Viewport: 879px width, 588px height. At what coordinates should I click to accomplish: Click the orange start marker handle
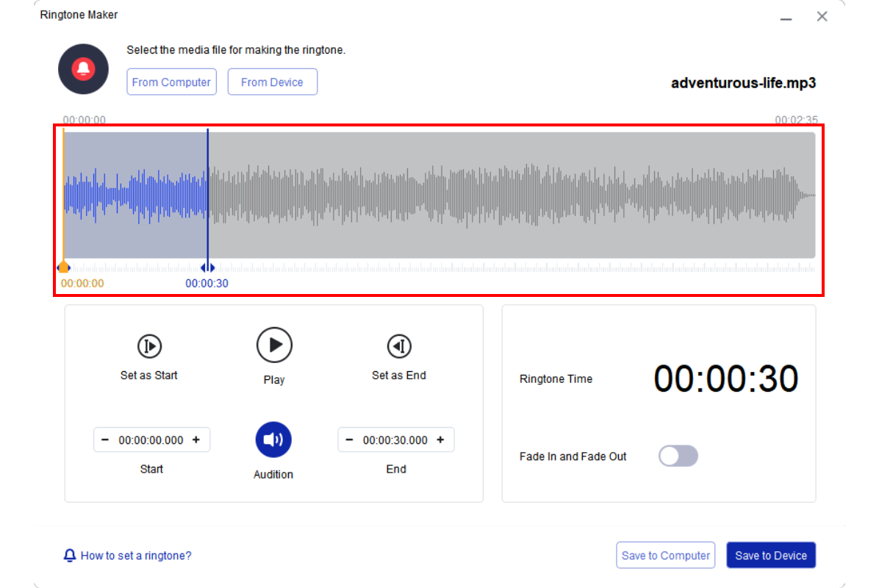64,268
